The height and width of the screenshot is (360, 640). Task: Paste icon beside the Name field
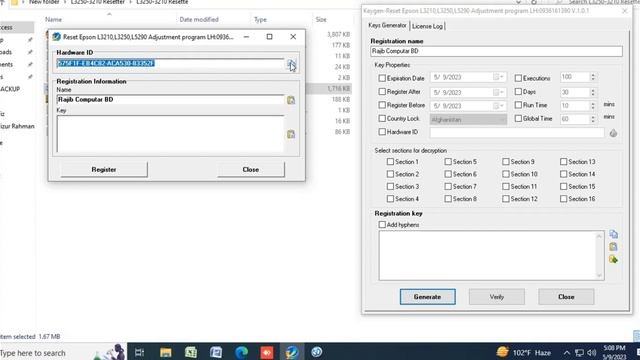[291, 100]
